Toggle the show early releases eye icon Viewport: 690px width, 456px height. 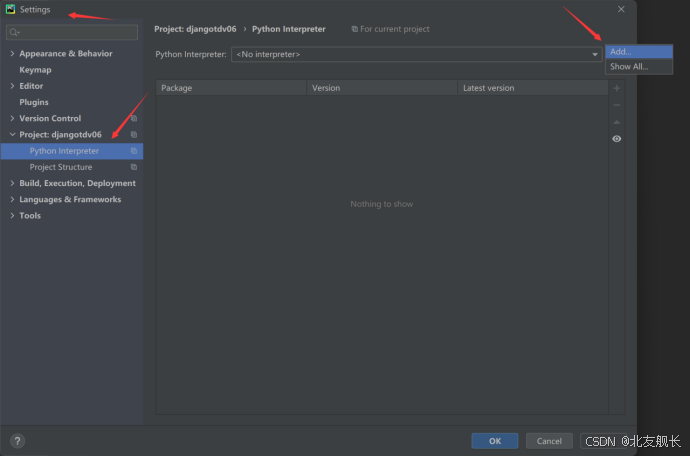(617, 139)
